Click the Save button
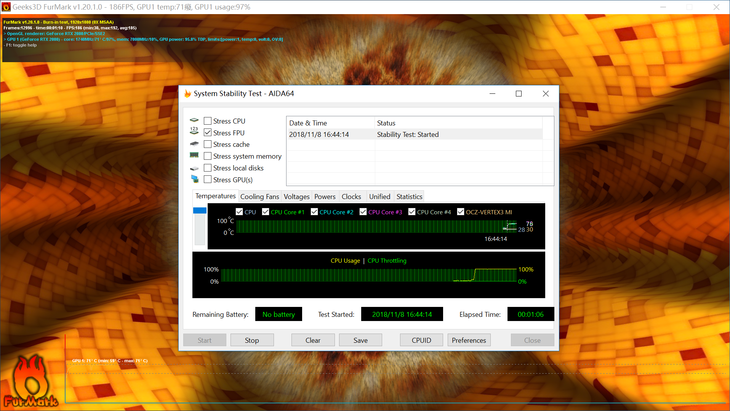The image size is (730, 411). (360, 340)
